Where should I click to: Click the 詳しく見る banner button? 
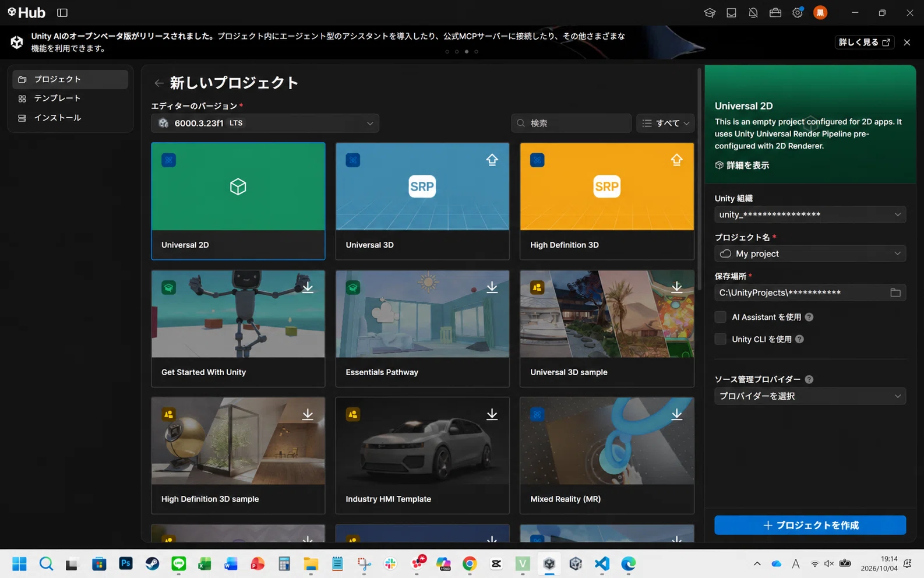click(x=865, y=42)
